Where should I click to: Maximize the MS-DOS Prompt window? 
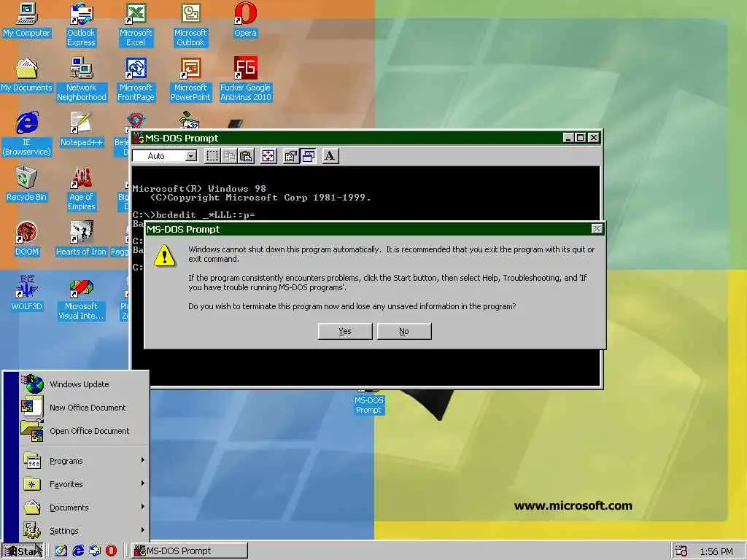(x=580, y=138)
